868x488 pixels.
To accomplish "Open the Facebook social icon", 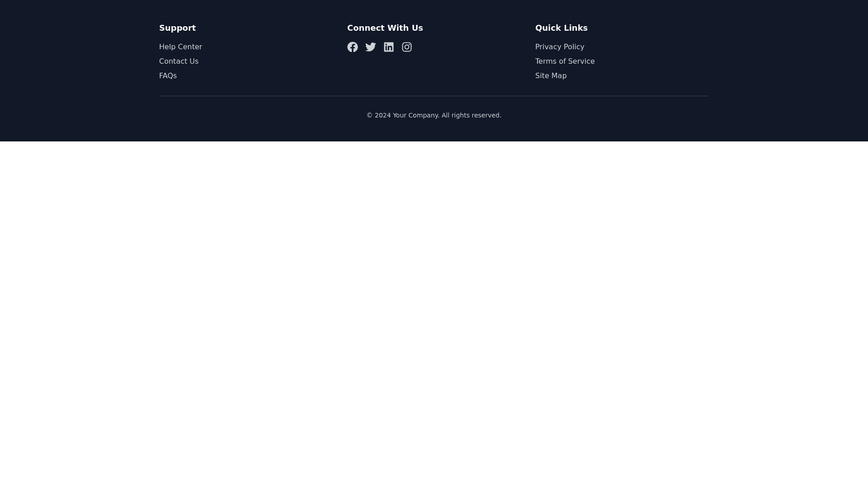I will tap(353, 47).
